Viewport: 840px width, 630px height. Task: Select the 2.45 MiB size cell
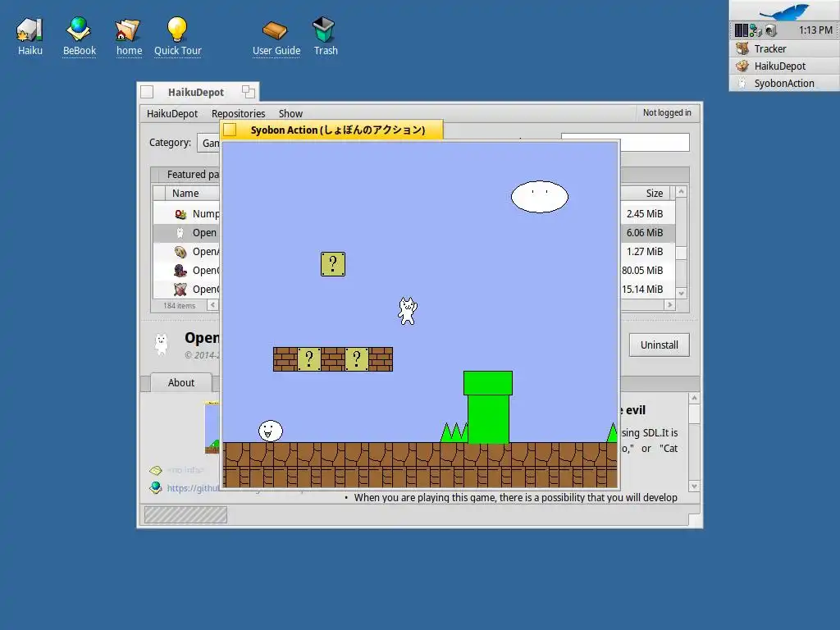click(x=645, y=214)
